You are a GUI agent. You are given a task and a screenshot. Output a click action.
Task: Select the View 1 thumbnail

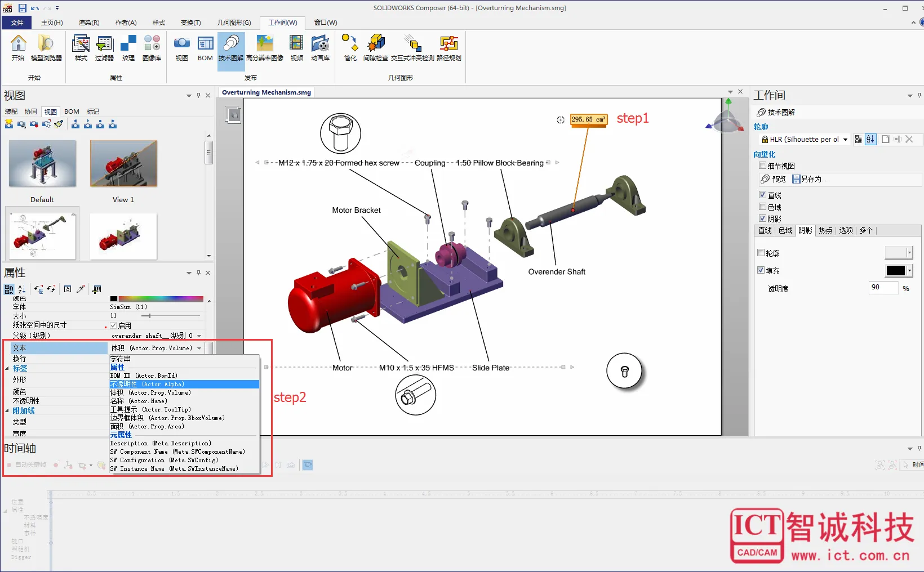tap(123, 163)
